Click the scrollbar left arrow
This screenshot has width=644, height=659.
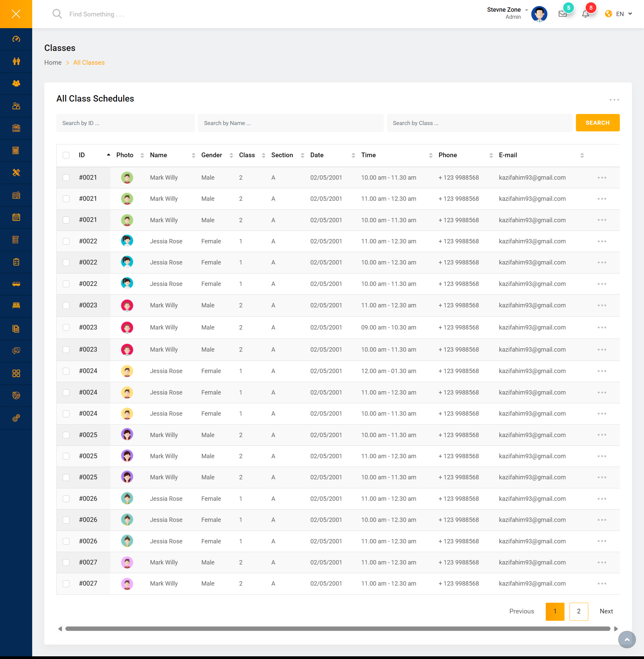coord(60,628)
